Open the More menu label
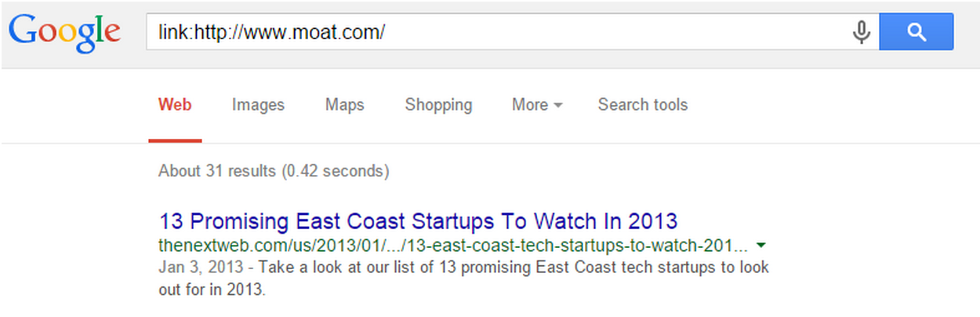Screen dimensions: 980x317 (530, 104)
